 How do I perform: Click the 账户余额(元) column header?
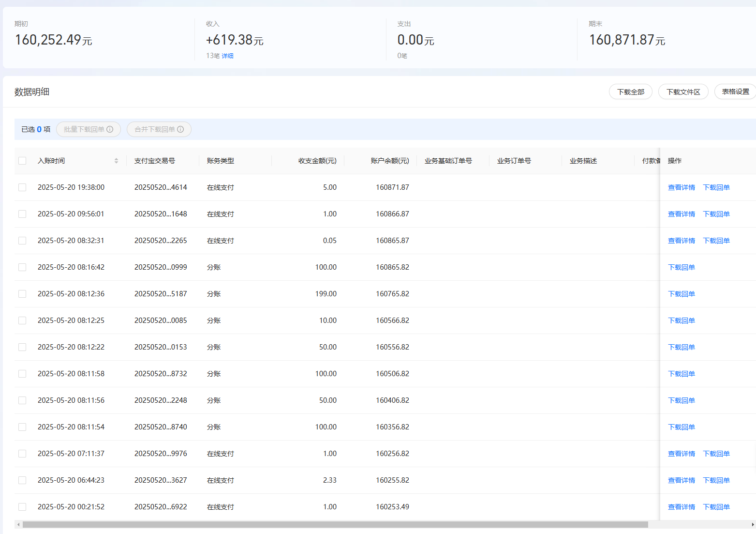pyautogui.click(x=390, y=161)
